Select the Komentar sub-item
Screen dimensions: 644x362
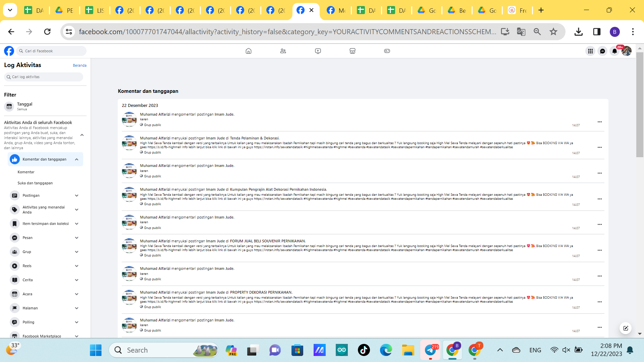[x=26, y=172]
